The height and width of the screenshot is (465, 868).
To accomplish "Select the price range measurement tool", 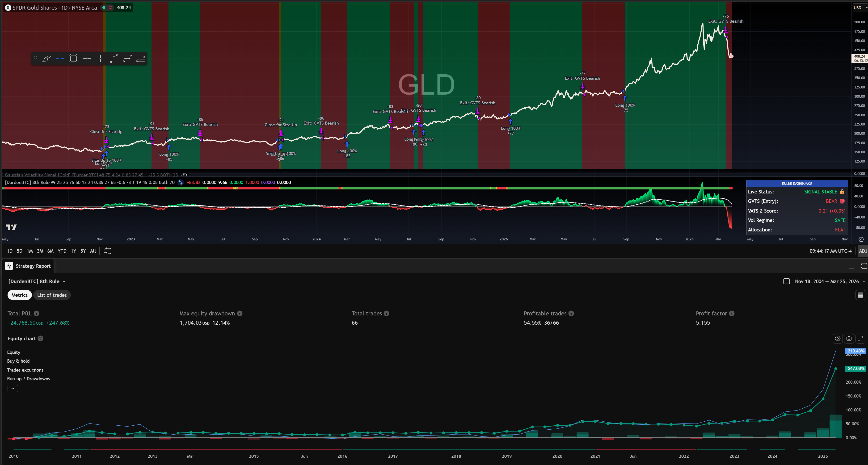I will pyautogui.click(x=114, y=59).
